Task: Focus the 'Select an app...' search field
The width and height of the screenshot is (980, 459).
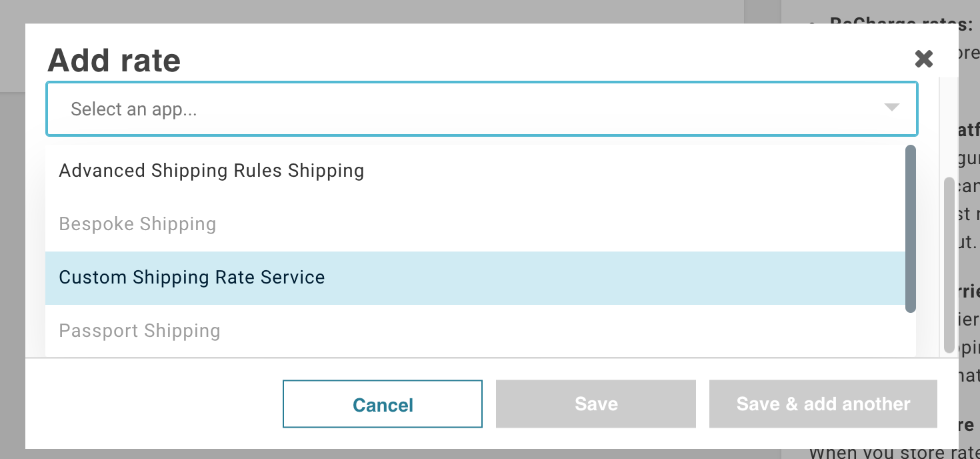Action: (481, 109)
